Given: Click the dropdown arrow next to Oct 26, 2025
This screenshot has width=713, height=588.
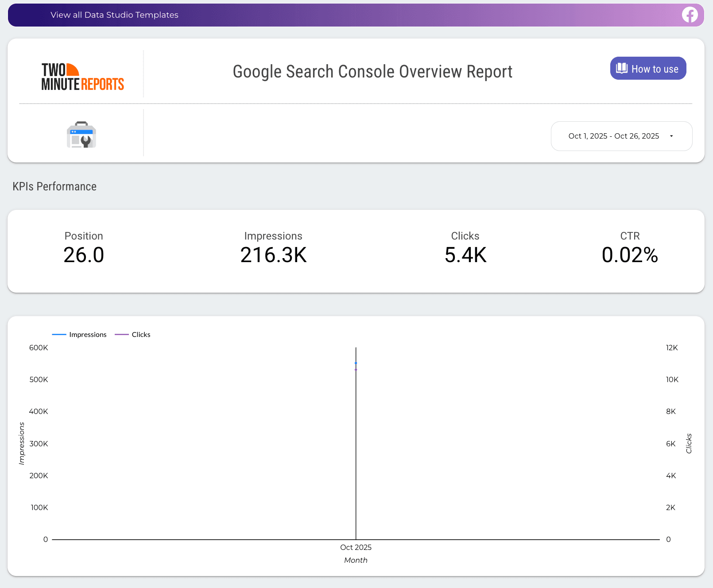Looking at the screenshot, I should click(671, 136).
